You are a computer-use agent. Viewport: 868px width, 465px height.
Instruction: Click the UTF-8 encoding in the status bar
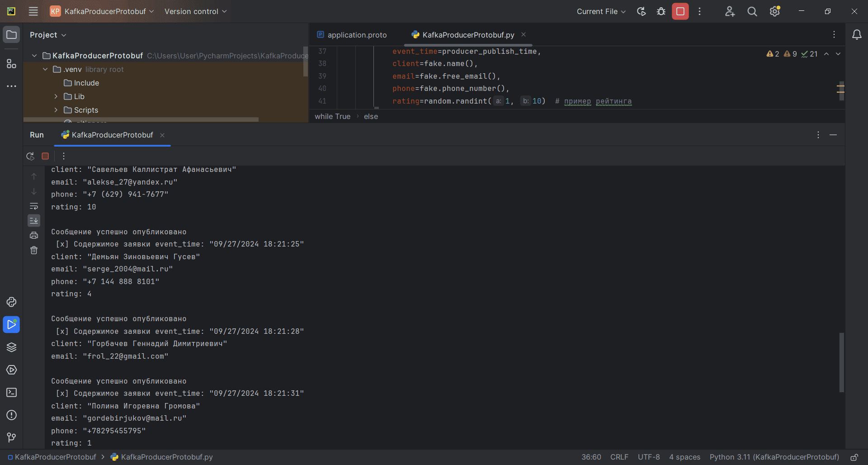tap(648, 457)
